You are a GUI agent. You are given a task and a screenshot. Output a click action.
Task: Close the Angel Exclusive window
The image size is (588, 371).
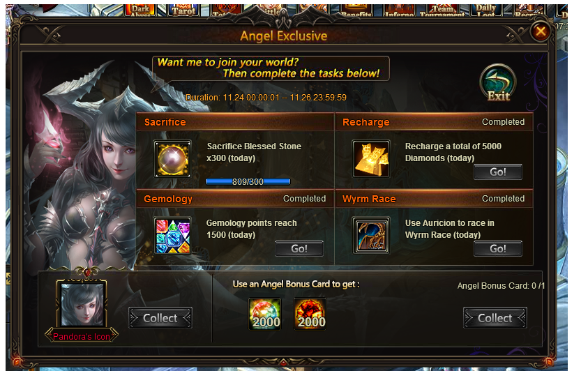tap(541, 31)
